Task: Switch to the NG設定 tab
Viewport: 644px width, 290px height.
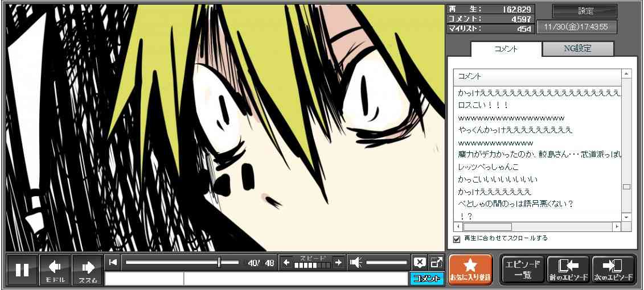Action: pyautogui.click(x=577, y=49)
